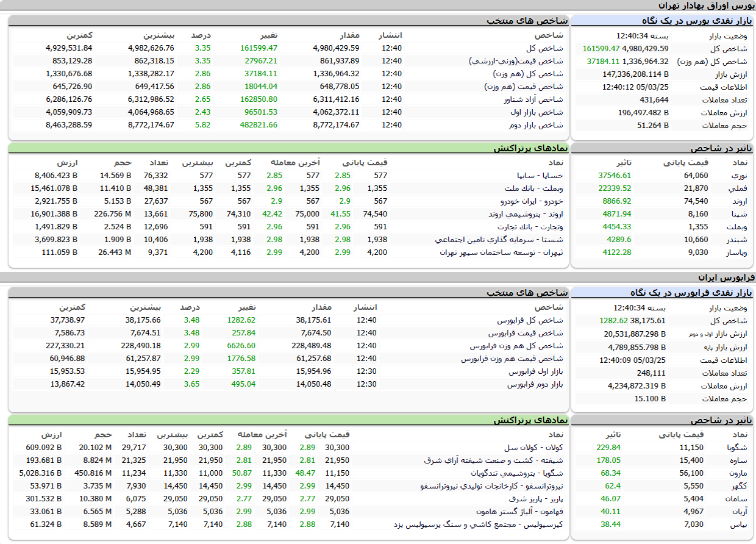Select شپنا in the index effect list
Screen dimensions: 756x544
[x=738, y=214]
